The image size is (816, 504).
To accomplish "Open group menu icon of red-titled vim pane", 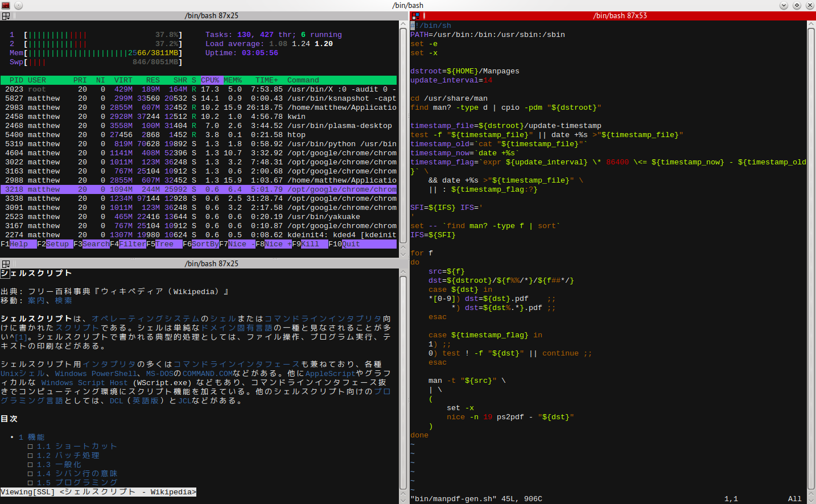I will (415, 16).
